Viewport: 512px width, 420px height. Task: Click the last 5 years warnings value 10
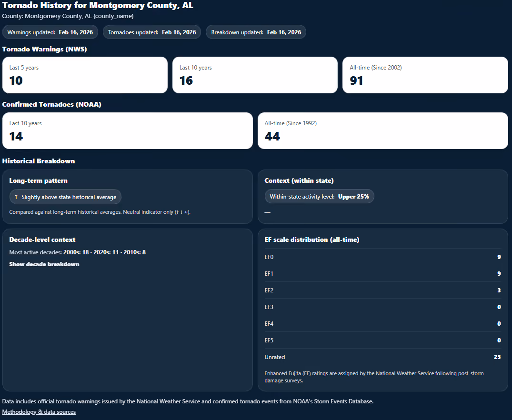pyautogui.click(x=16, y=80)
